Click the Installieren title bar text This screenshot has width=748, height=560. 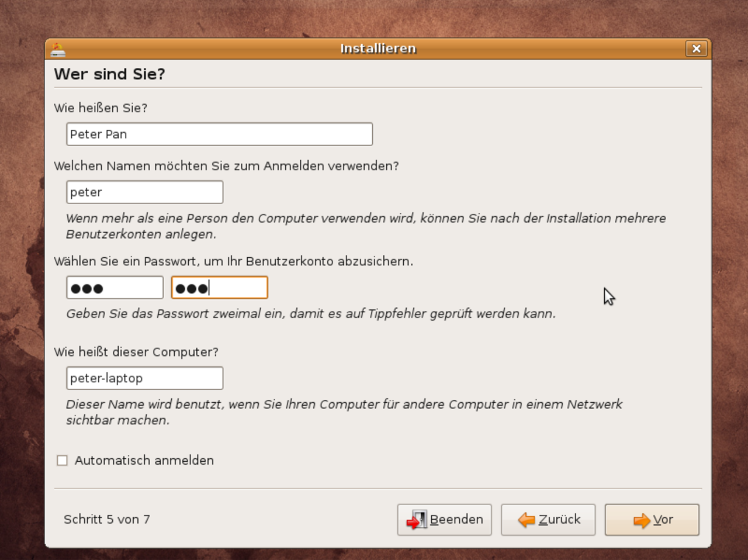pos(378,49)
